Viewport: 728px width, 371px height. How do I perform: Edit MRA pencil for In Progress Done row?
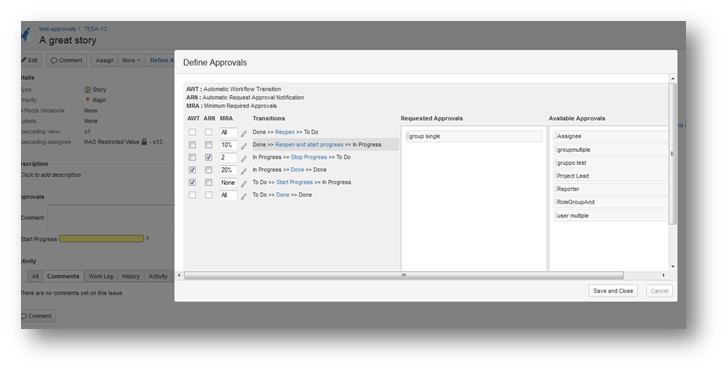click(x=244, y=171)
